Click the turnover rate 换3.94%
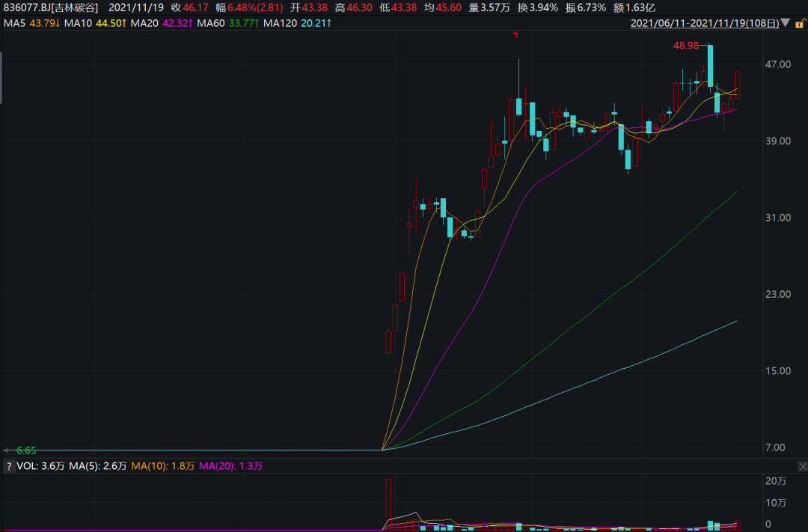This screenshot has width=808, height=532. coord(537,7)
